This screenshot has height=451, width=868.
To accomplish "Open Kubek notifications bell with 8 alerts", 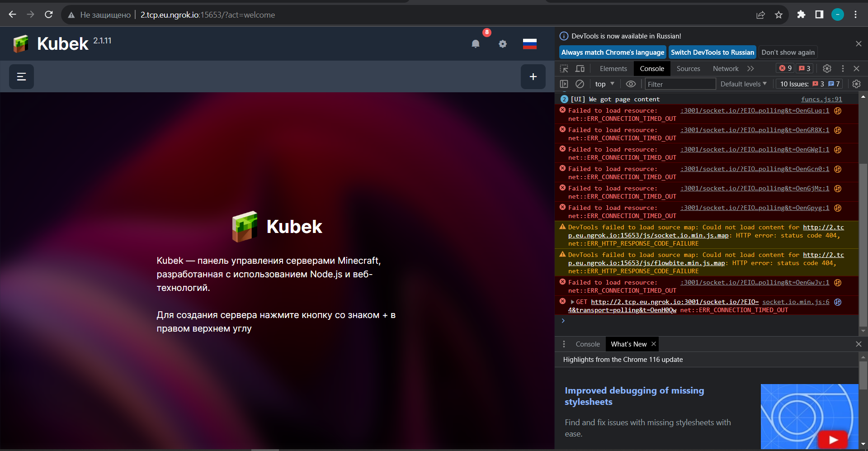I will point(475,44).
